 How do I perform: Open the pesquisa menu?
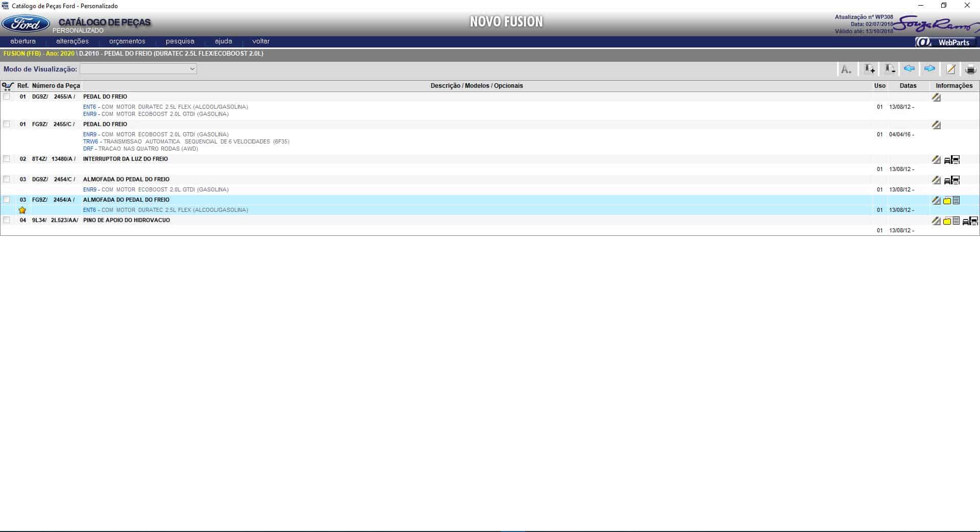coord(180,41)
